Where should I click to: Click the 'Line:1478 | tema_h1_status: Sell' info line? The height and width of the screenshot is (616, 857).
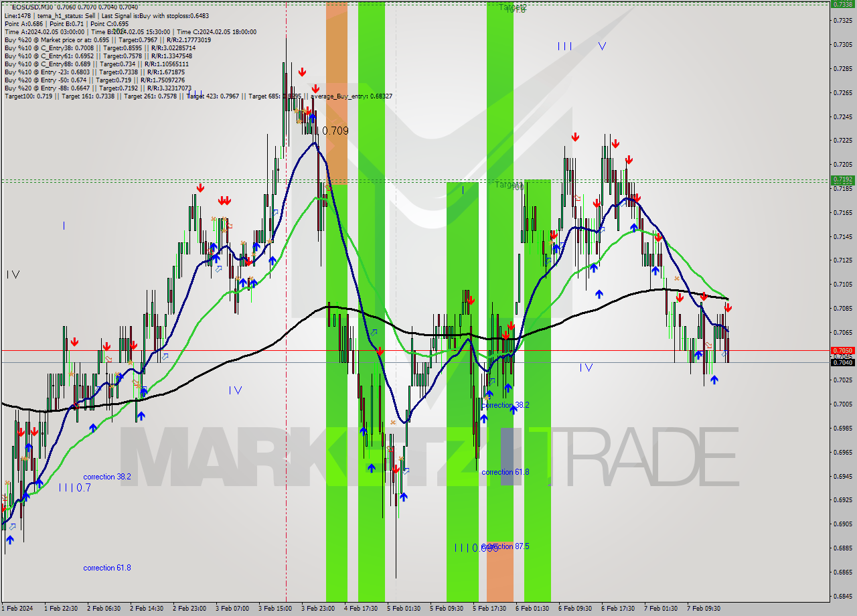click(x=108, y=15)
